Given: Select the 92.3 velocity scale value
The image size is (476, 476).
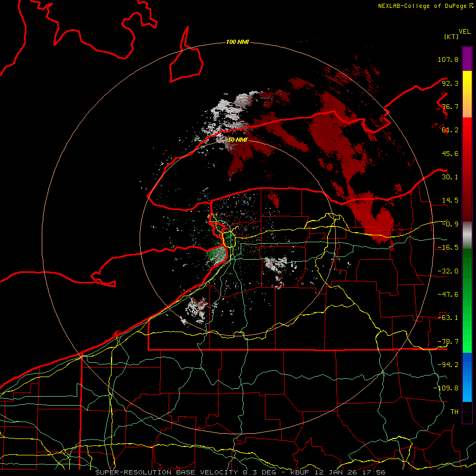Looking at the screenshot, I should (450, 83).
